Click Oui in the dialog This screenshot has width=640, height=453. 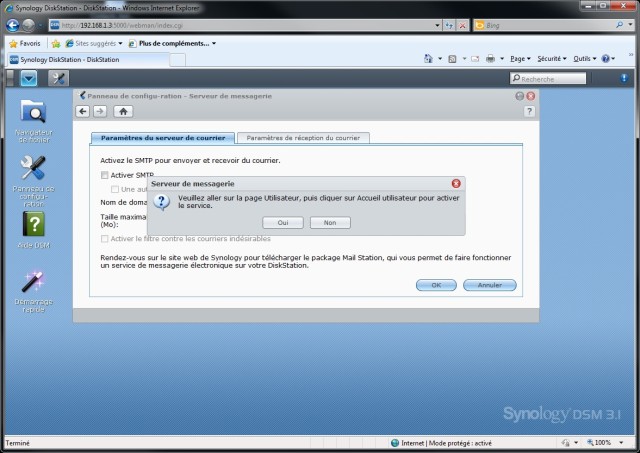(283, 222)
